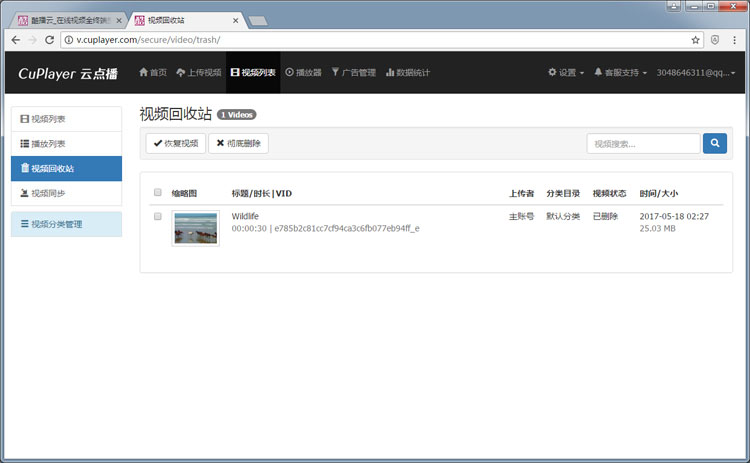The image size is (750, 463).
Task: Click the blue search magnifier button
Action: coord(714,144)
